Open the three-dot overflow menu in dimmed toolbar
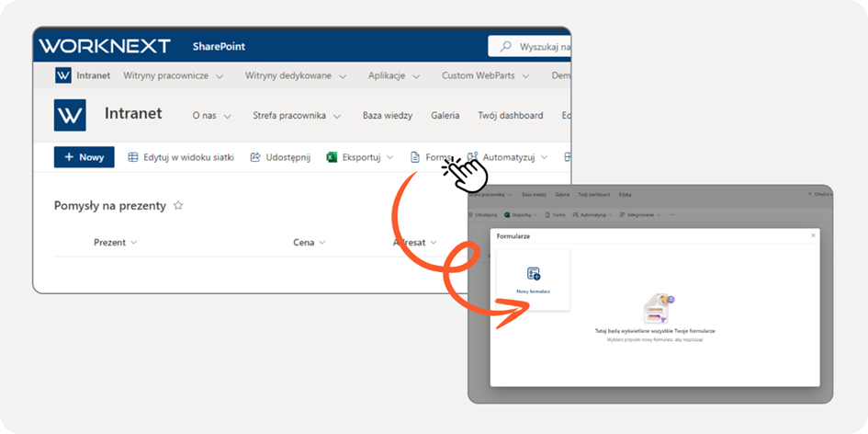The width and height of the screenshot is (868, 434). pyautogui.click(x=672, y=214)
